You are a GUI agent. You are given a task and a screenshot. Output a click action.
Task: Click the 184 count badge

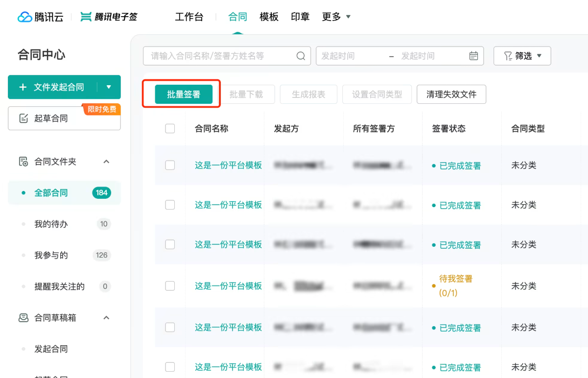[102, 193]
